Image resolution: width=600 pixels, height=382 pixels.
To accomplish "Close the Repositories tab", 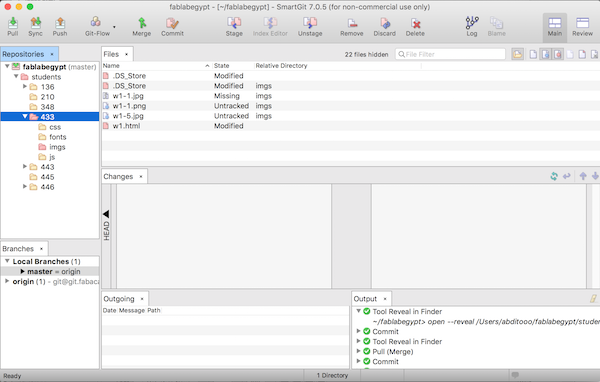I will pos(52,54).
